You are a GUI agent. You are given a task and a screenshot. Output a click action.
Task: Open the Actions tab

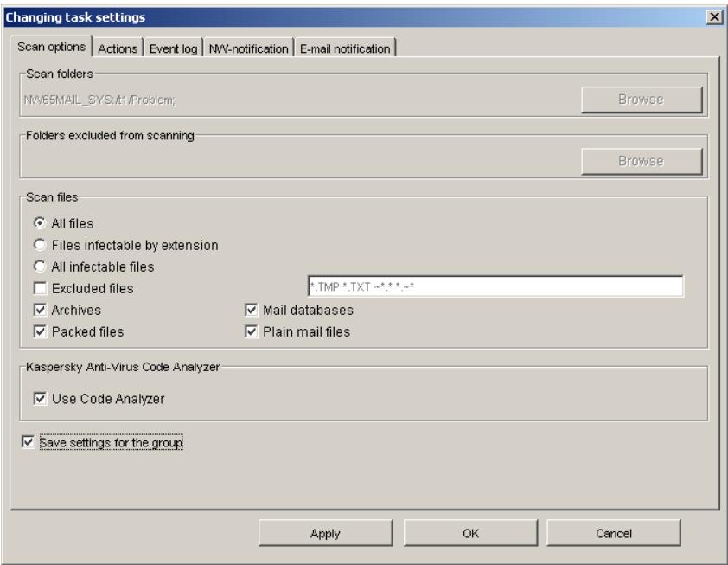(x=118, y=48)
